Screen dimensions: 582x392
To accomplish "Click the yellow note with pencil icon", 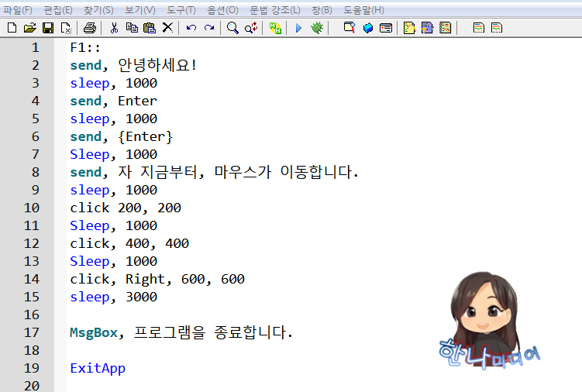I will point(409,28).
